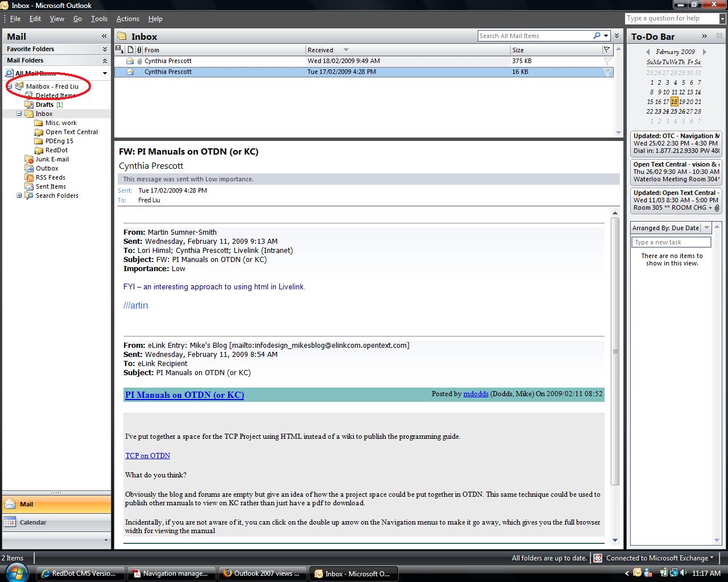Switch to the Mail pane button
Viewport: 728px width, 582px height.
(57, 504)
